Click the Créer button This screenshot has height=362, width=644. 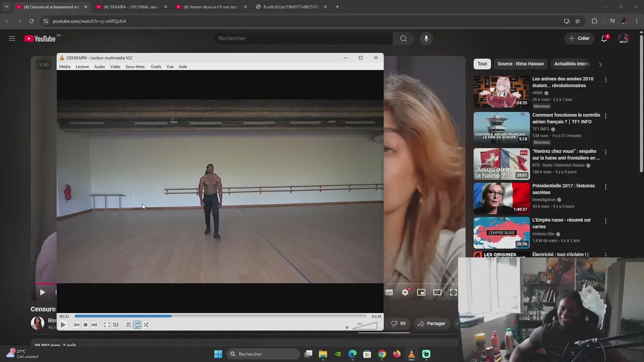(x=579, y=38)
